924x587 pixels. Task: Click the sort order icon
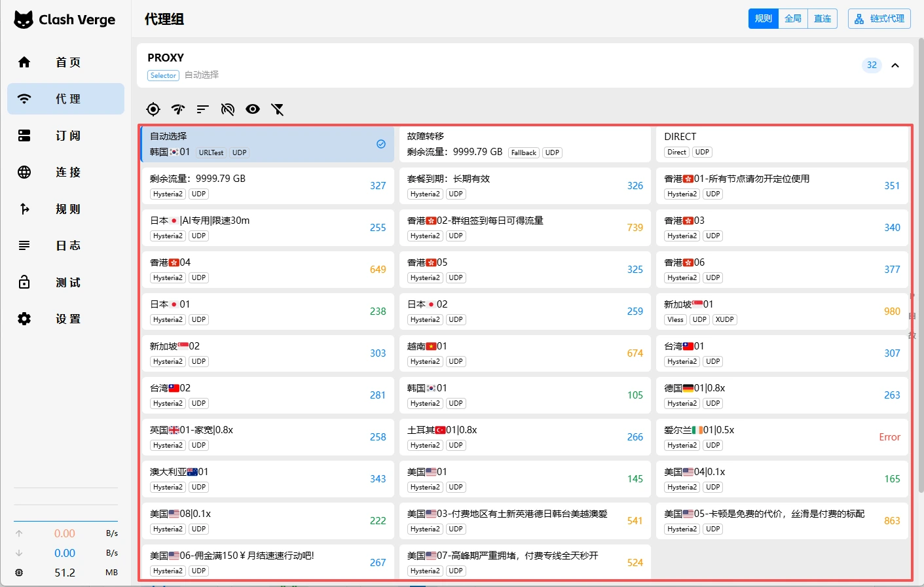[203, 109]
